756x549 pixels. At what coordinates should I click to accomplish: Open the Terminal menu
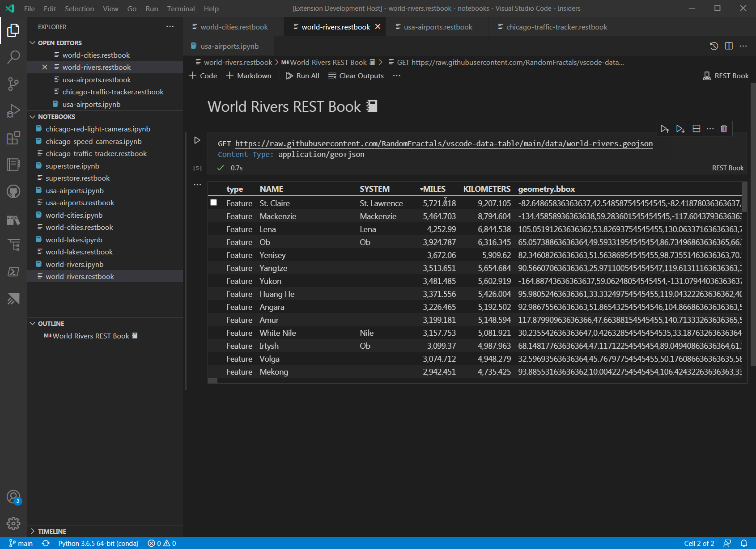coord(181,8)
